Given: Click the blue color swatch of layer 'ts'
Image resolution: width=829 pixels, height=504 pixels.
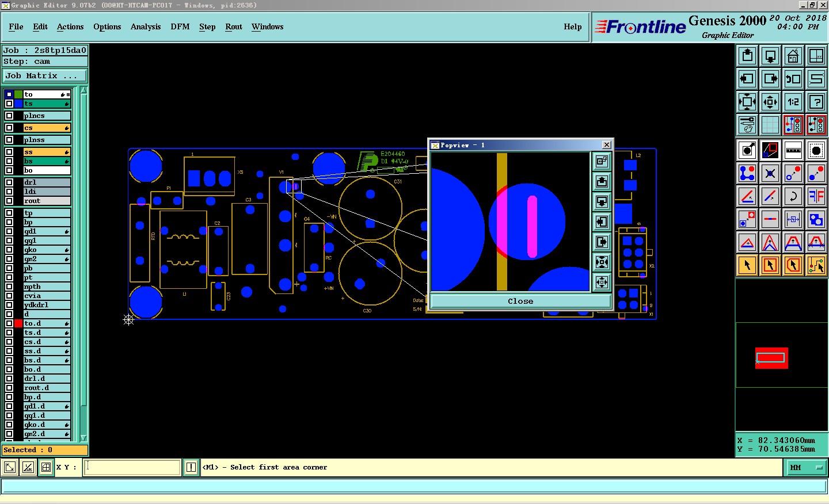Looking at the screenshot, I should [x=19, y=104].
